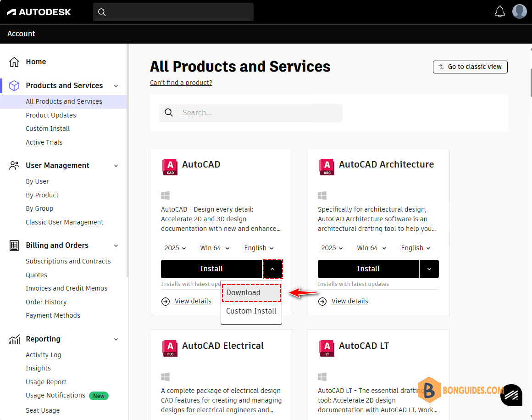This screenshot has height=420, width=532.
Task: Open AutoCAD Architecture Install options arrow
Action: pos(429,269)
